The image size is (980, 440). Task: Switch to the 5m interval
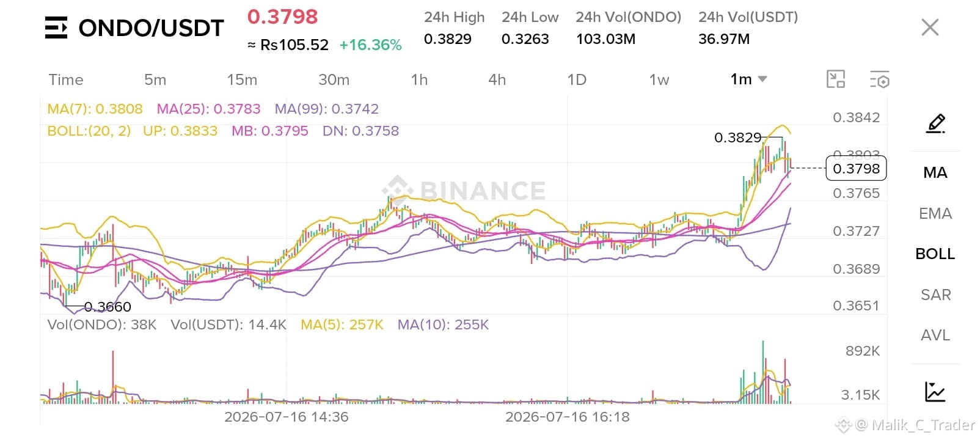coord(155,79)
